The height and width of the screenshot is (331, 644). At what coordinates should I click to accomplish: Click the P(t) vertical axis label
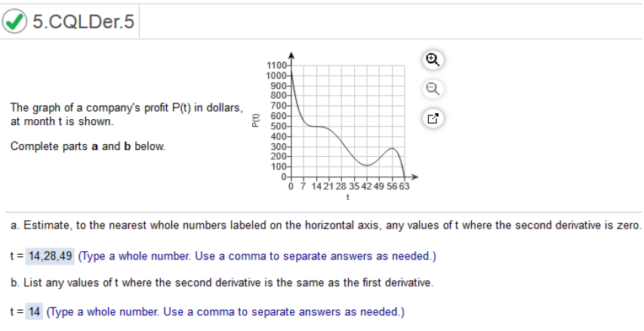point(256,121)
